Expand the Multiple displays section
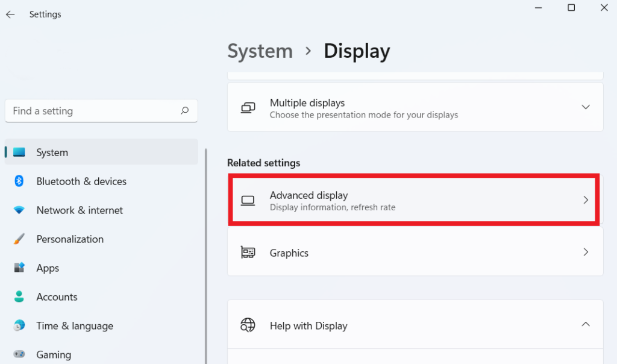 pyautogui.click(x=585, y=107)
